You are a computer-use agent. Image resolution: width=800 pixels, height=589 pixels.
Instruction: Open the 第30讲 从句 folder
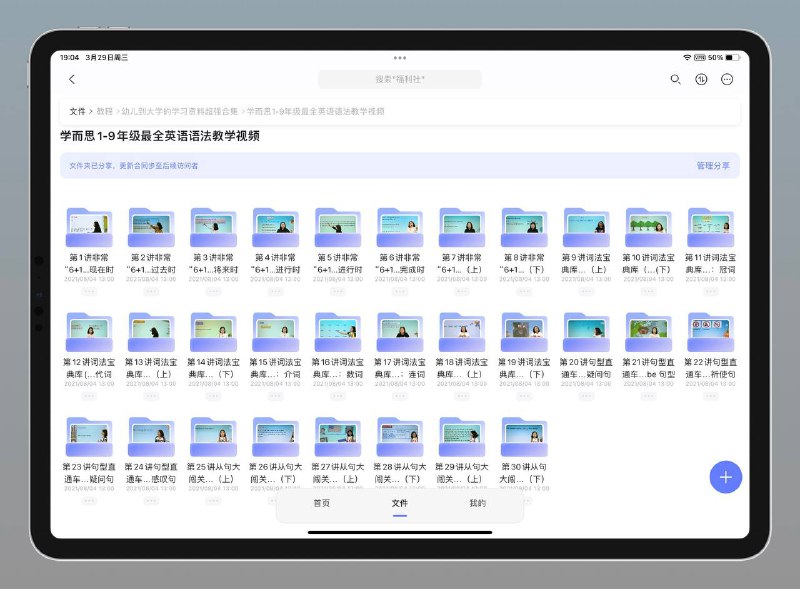coord(524,436)
